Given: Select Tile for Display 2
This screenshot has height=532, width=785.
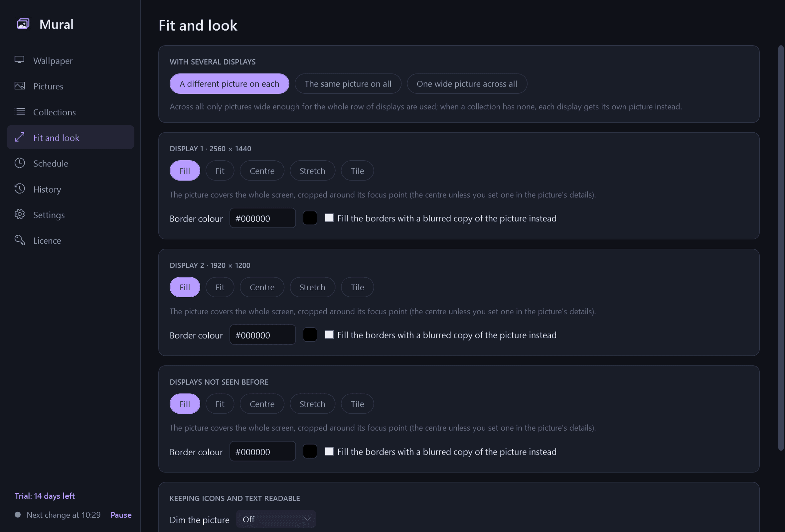Looking at the screenshot, I should click(357, 287).
